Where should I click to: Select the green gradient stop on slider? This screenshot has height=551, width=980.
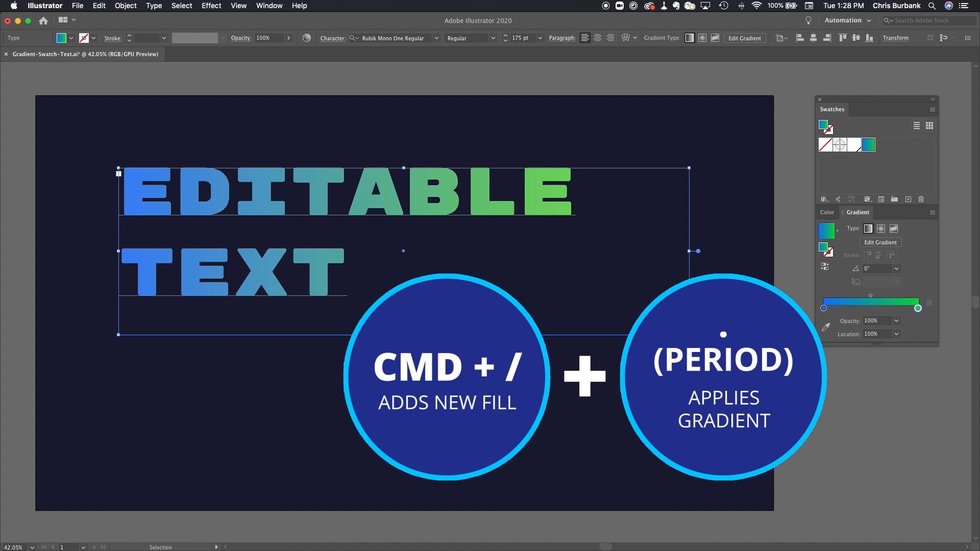pos(918,308)
